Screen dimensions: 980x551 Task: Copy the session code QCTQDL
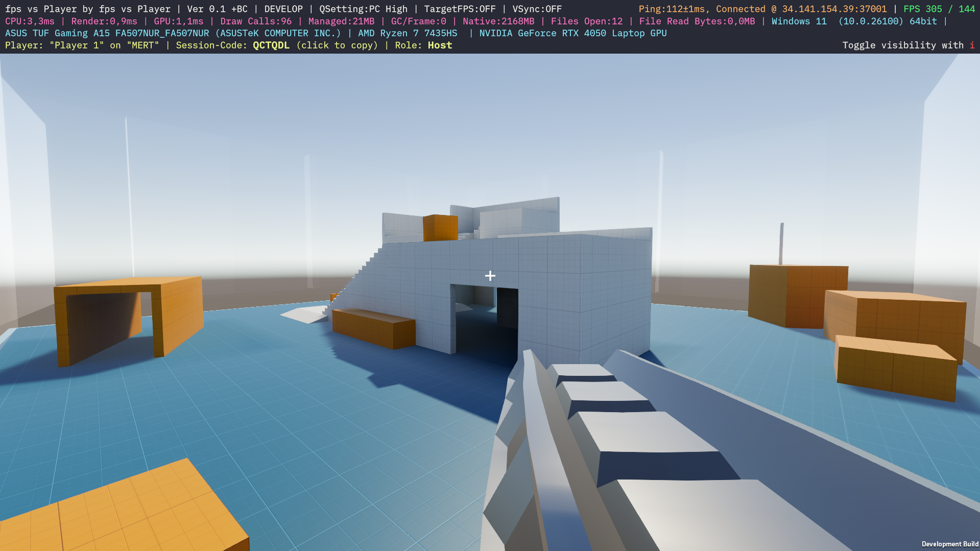271,45
